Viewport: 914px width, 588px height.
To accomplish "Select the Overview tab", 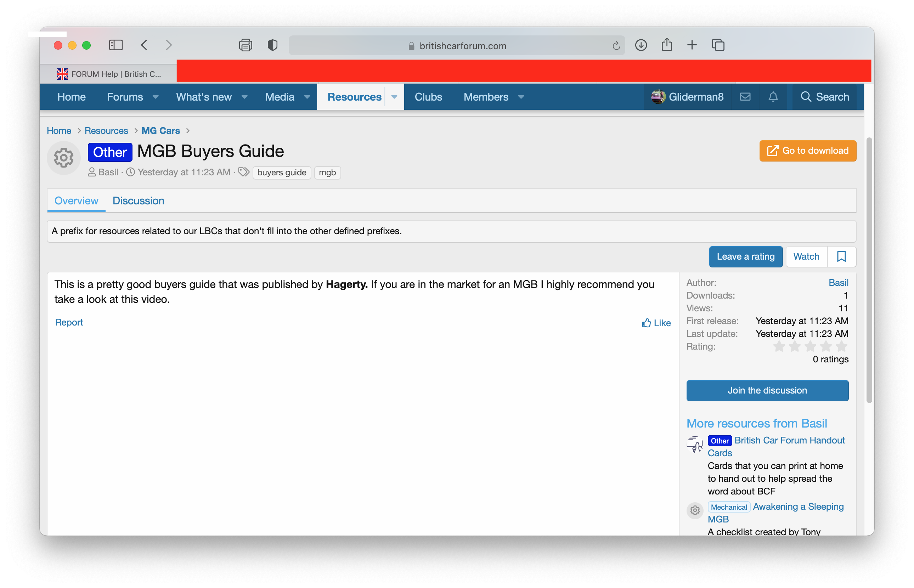I will coord(76,200).
